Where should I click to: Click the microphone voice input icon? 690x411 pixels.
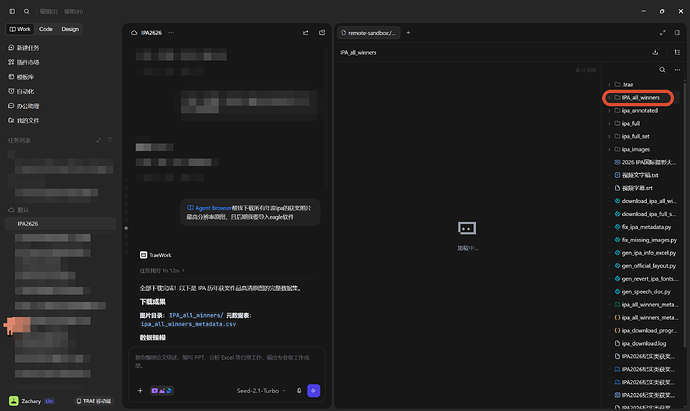coord(299,391)
